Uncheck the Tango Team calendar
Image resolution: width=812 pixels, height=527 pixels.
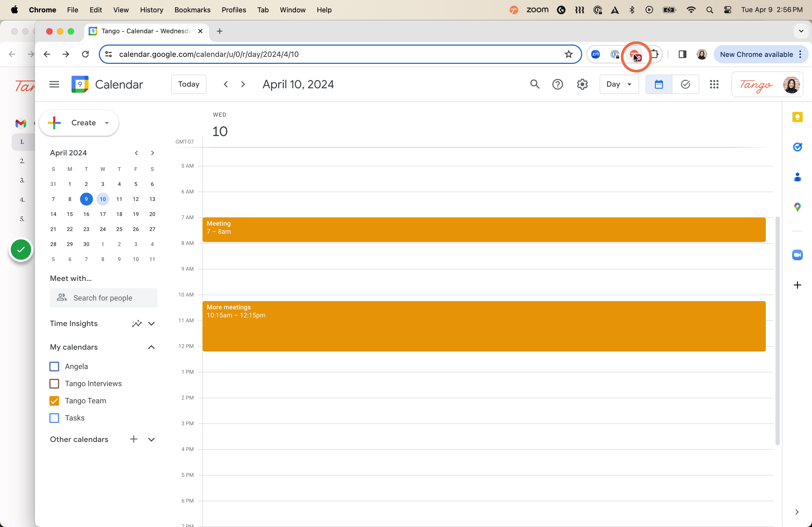[x=54, y=401]
